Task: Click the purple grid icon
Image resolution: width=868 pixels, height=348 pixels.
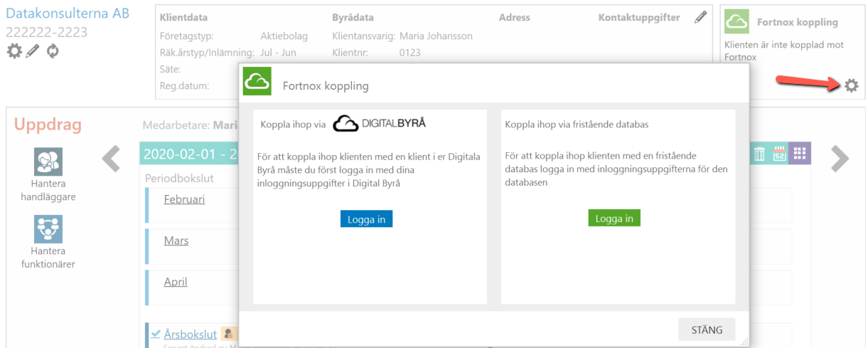Action: [x=799, y=153]
